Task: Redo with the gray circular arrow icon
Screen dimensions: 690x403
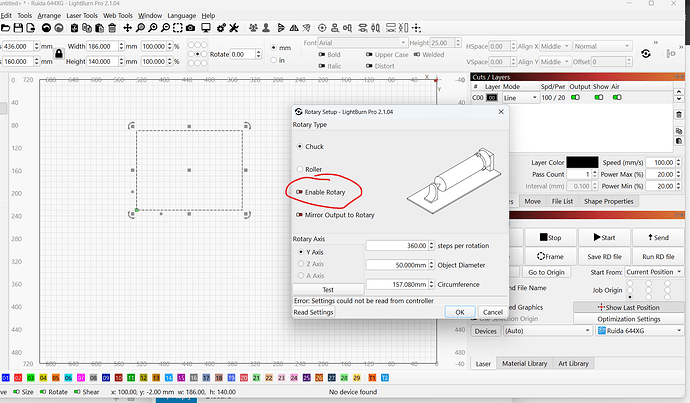Action: point(59,28)
